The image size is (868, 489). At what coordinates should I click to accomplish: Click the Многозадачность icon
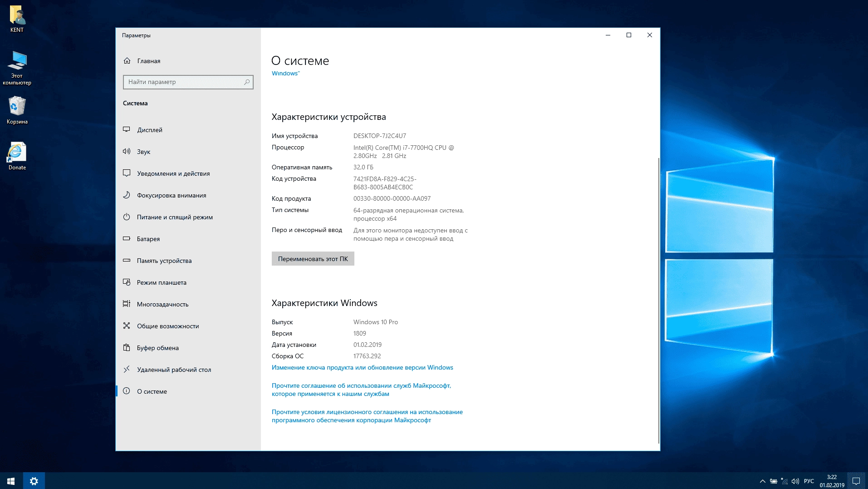click(127, 304)
